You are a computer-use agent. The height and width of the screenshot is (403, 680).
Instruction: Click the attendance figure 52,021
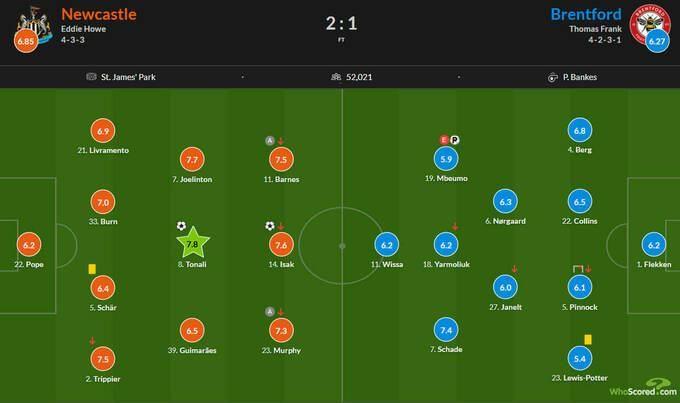pos(359,77)
